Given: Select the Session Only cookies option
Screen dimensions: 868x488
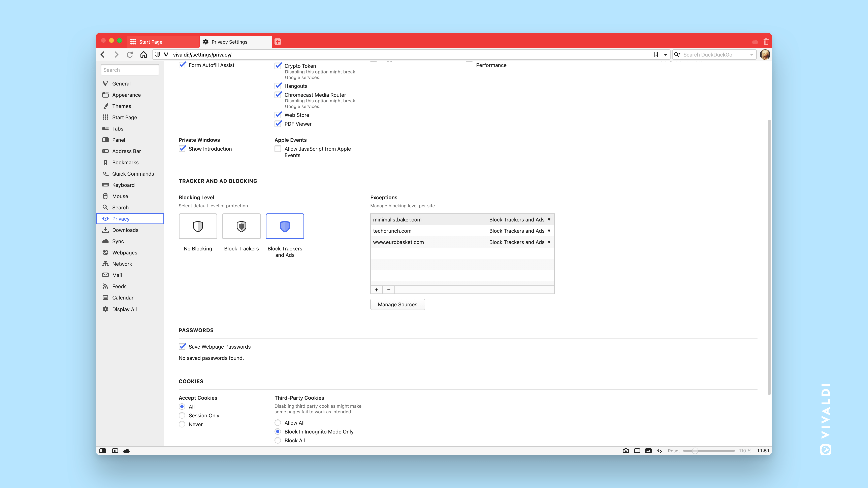Looking at the screenshot, I should tap(182, 415).
